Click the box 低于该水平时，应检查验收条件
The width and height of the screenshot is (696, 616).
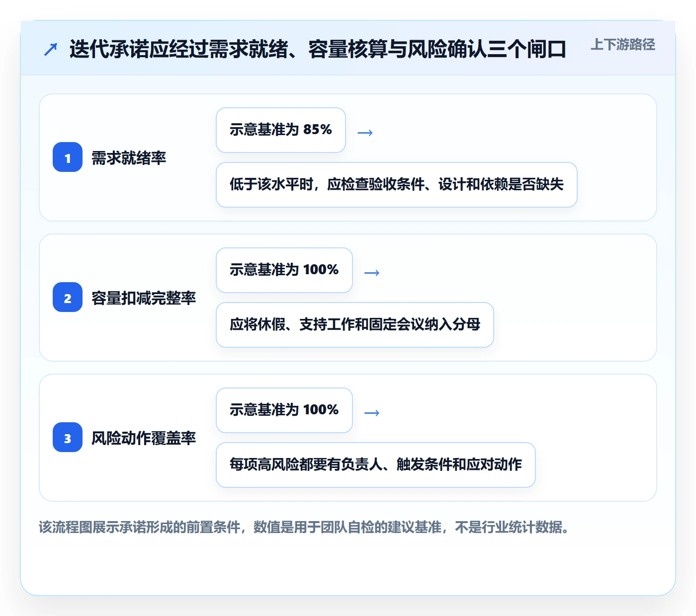pos(397,185)
